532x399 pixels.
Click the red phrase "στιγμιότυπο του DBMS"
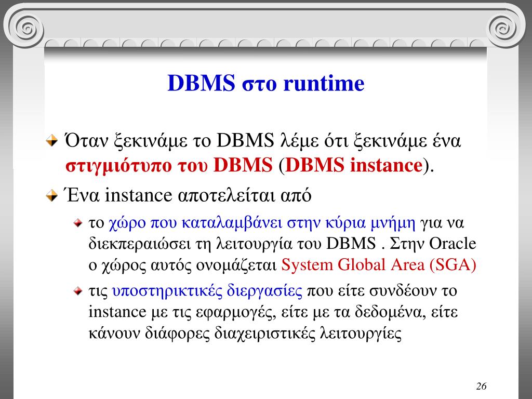pos(169,166)
